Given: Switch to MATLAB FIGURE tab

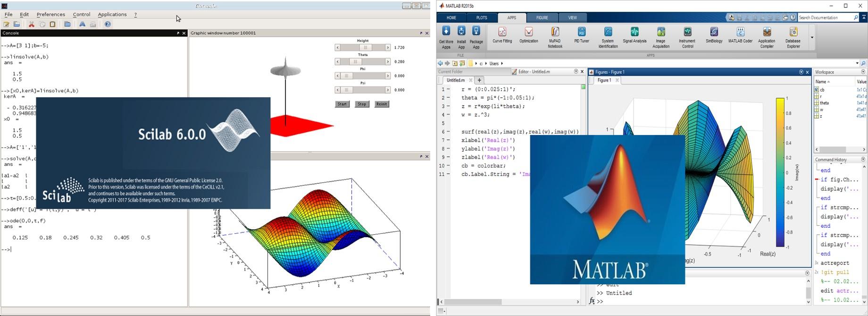Looking at the screenshot, I should (542, 18).
